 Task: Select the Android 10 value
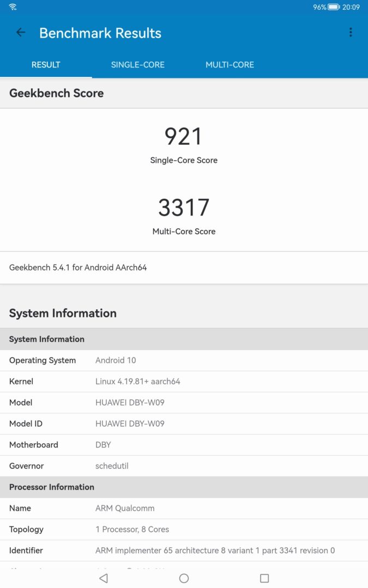click(x=116, y=360)
